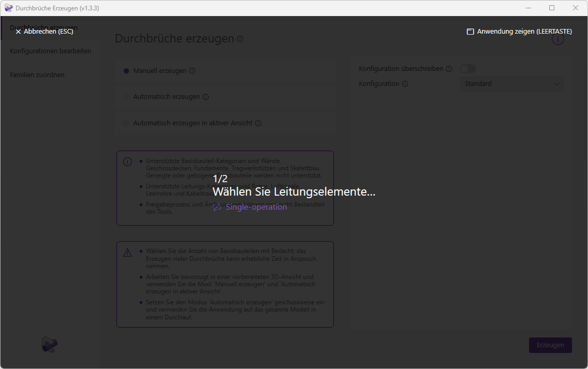
Task: Click the warning triangle icon in the lower hints panel
Action: point(127,252)
